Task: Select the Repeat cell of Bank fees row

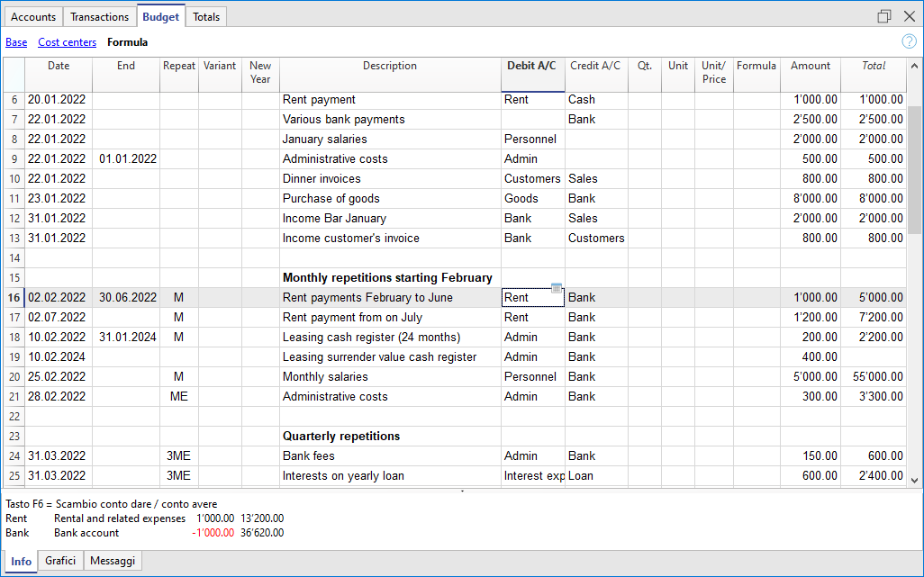Action: click(x=178, y=456)
